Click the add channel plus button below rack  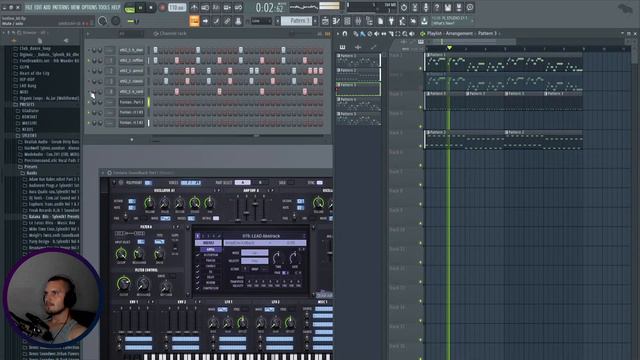[x=131, y=140]
